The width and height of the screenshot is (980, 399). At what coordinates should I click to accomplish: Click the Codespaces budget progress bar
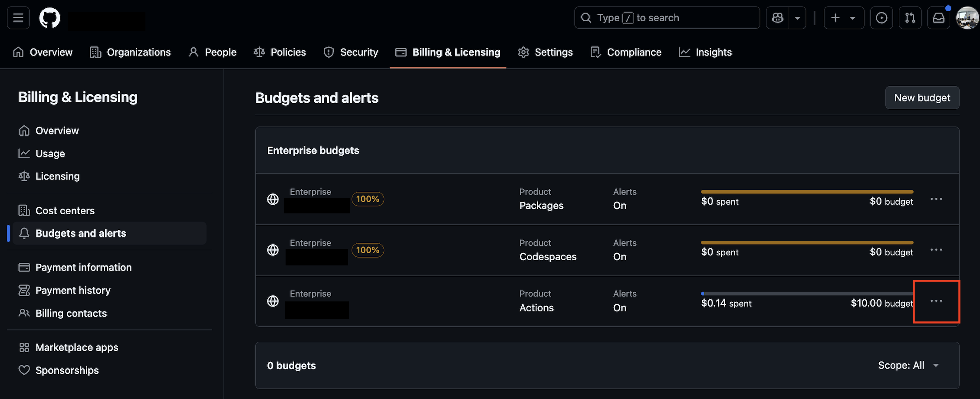click(807, 242)
